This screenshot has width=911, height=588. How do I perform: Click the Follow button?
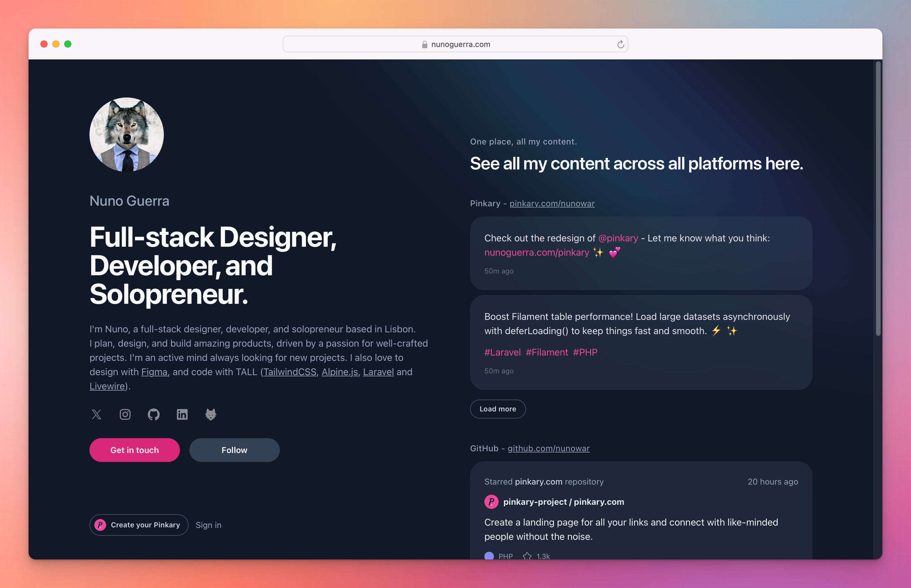234,450
